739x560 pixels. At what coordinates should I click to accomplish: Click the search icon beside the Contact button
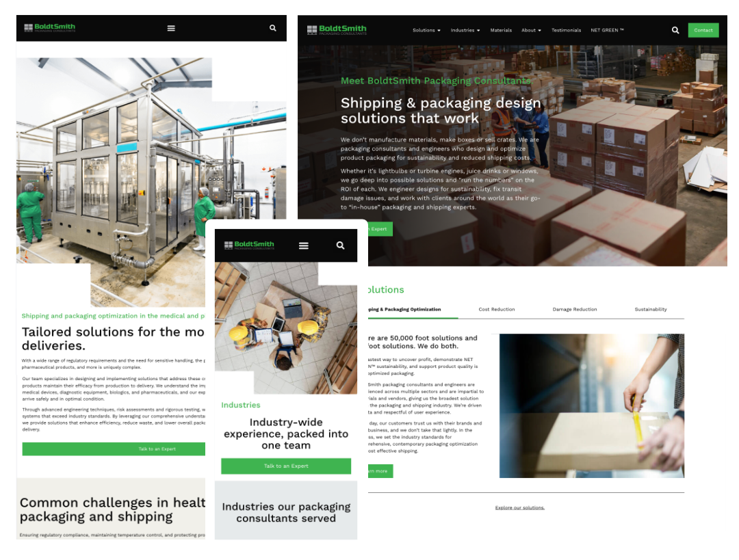click(675, 30)
